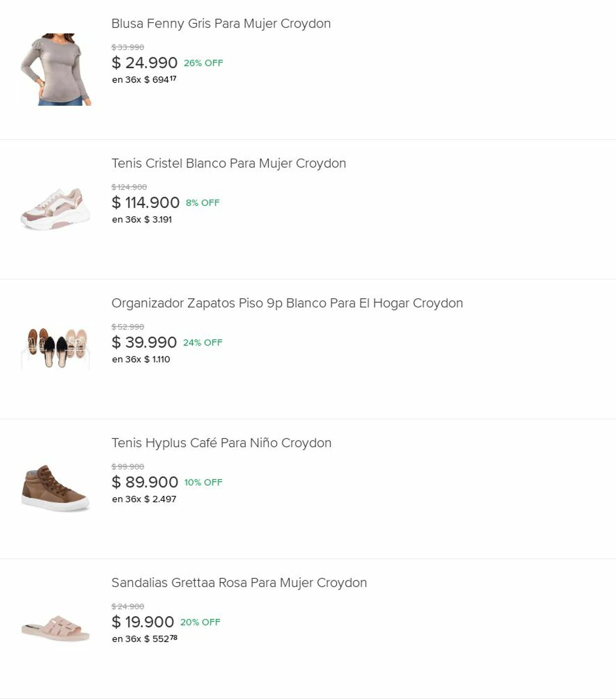The width and height of the screenshot is (616, 699).
Task: Click "Sandalias Grettaa Rosa Para Mujer Croydon" title
Action: pos(239,583)
